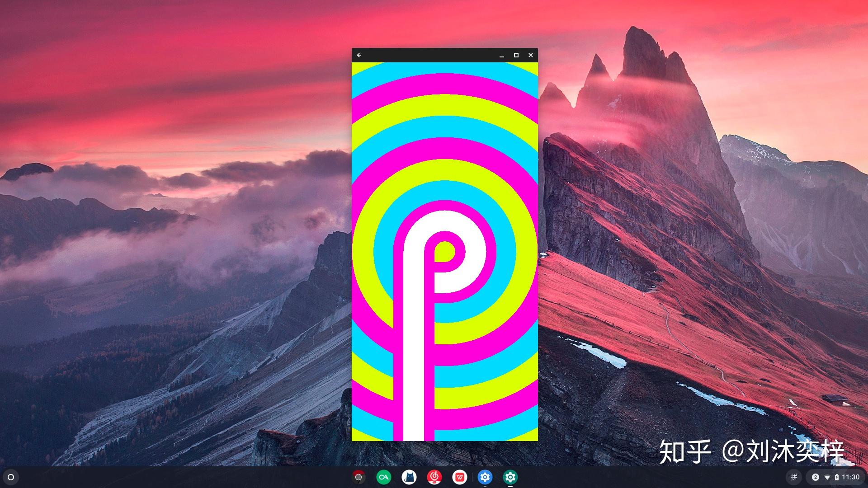
Task: Launch the blue cat app on the shelf
Action: [409, 477]
